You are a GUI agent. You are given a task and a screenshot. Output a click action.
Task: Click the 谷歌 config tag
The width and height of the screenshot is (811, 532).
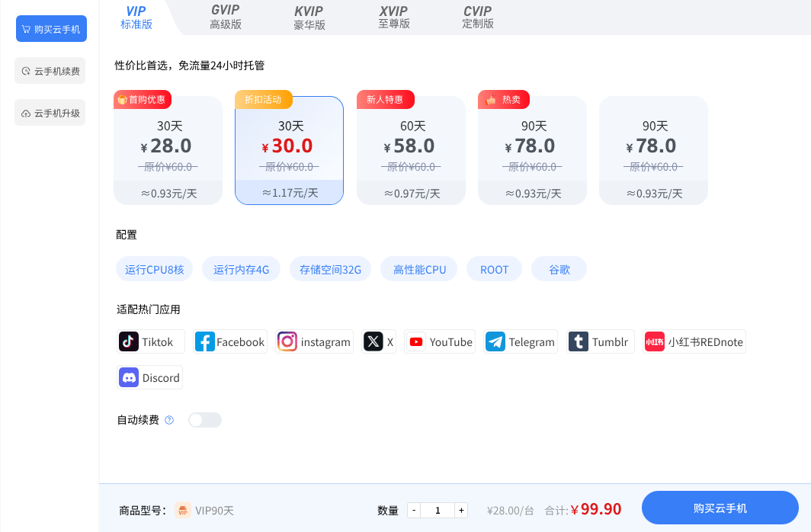coord(559,269)
